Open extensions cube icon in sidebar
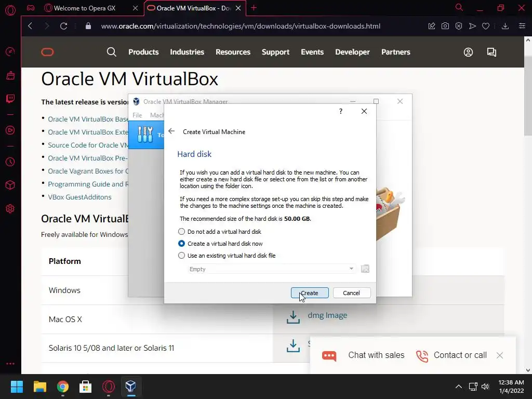Screen dimensions: 532x399 coord(10,185)
